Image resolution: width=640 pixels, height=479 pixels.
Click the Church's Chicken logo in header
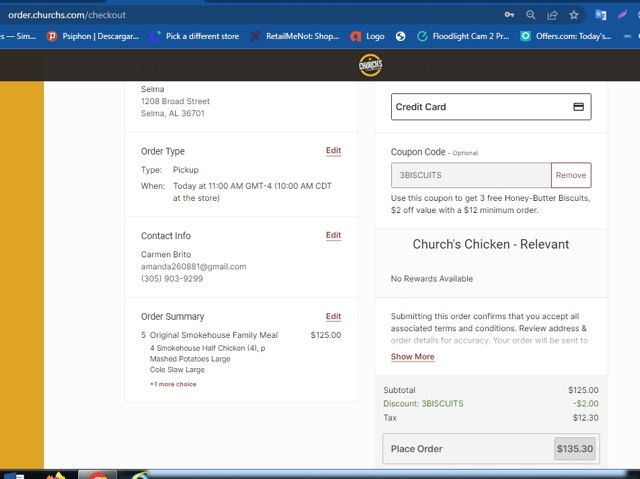click(370, 65)
